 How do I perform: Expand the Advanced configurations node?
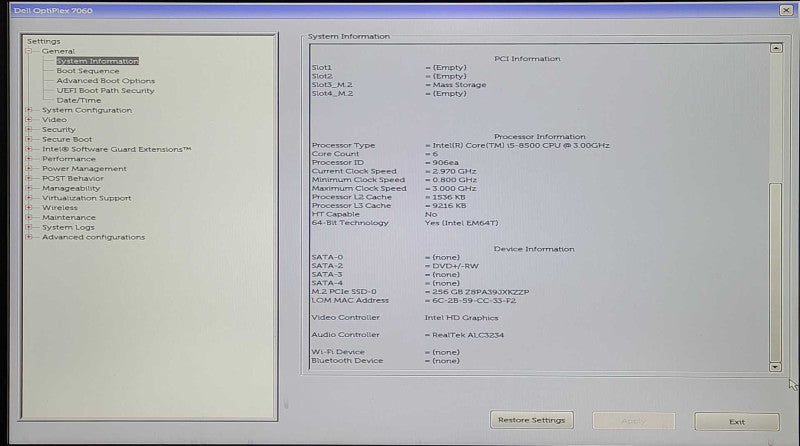click(x=29, y=237)
